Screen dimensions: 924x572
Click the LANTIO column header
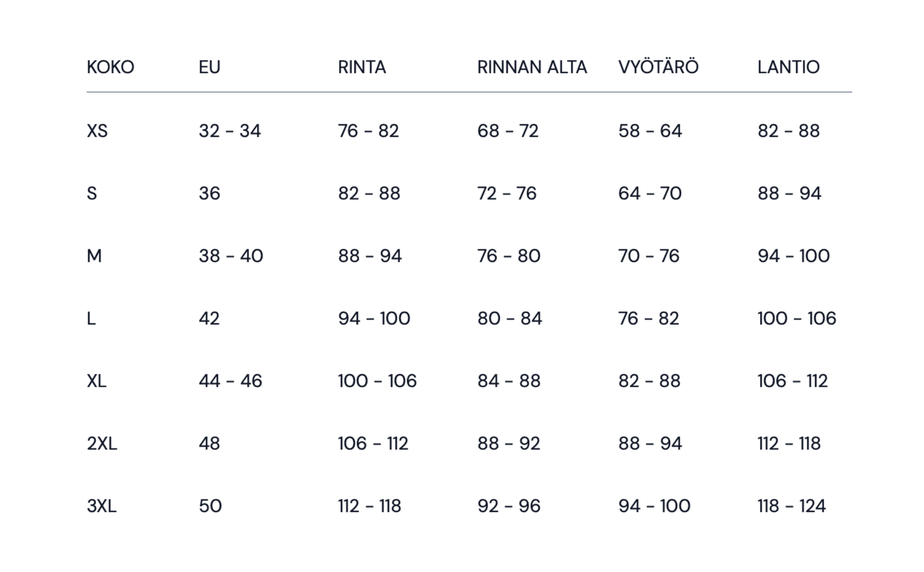click(x=788, y=67)
